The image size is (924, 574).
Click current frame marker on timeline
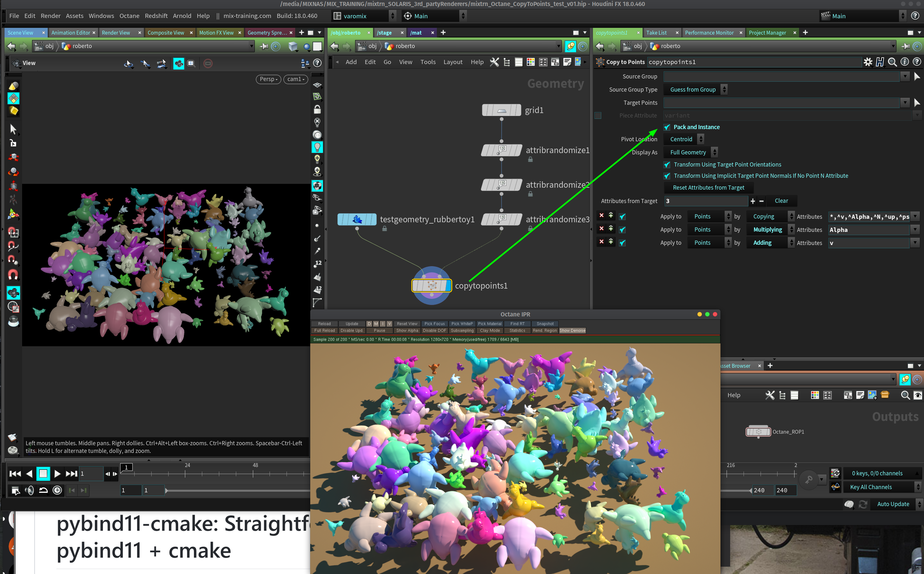127,467
